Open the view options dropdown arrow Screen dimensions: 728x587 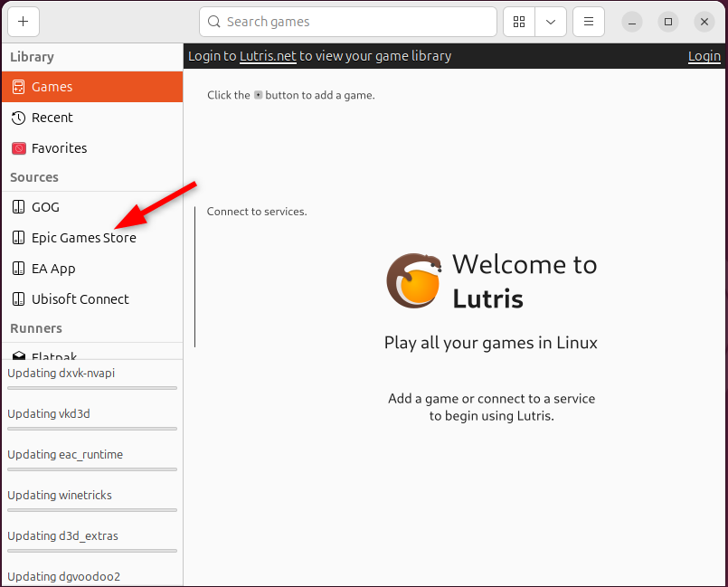click(x=551, y=22)
